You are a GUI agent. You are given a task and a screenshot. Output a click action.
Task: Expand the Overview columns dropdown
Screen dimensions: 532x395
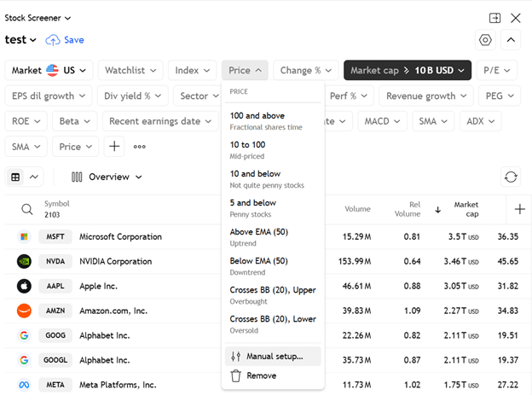(x=107, y=177)
